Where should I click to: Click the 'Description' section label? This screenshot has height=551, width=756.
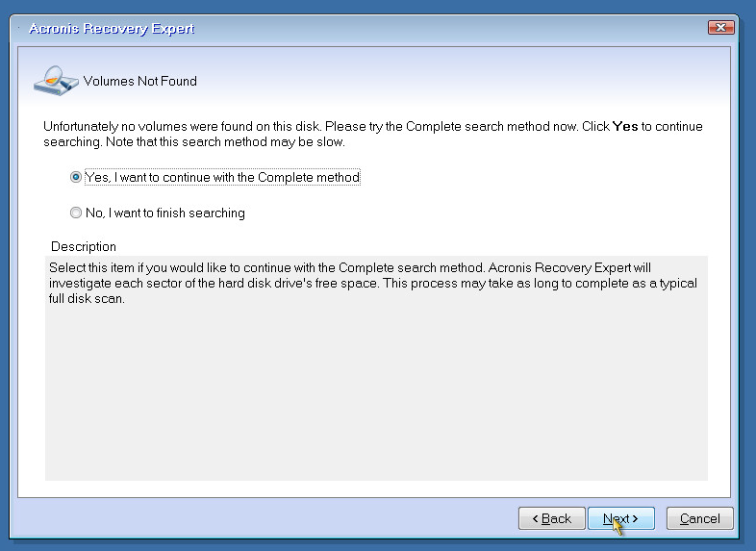click(x=84, y=247)
